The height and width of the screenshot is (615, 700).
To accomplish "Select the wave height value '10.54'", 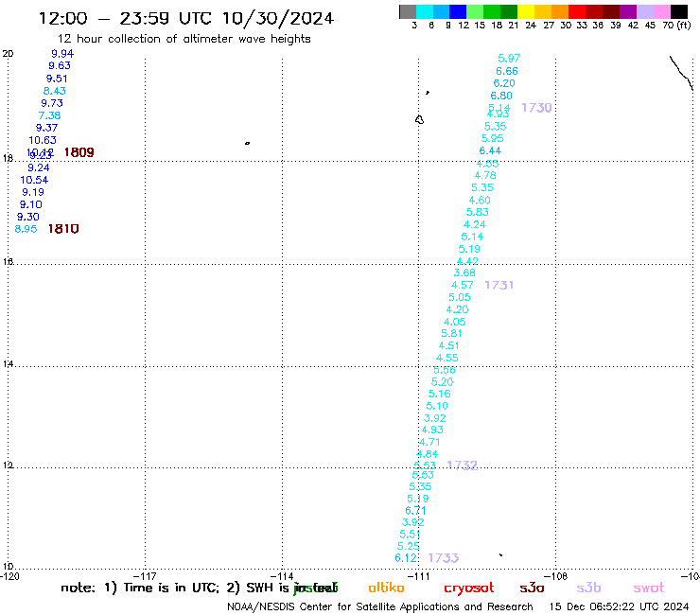I will coord(34,180).
